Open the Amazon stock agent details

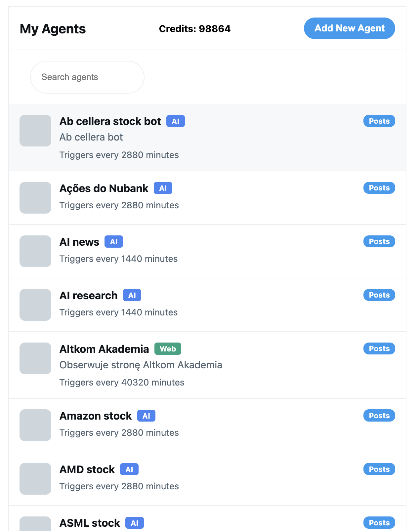pos(96,416)
